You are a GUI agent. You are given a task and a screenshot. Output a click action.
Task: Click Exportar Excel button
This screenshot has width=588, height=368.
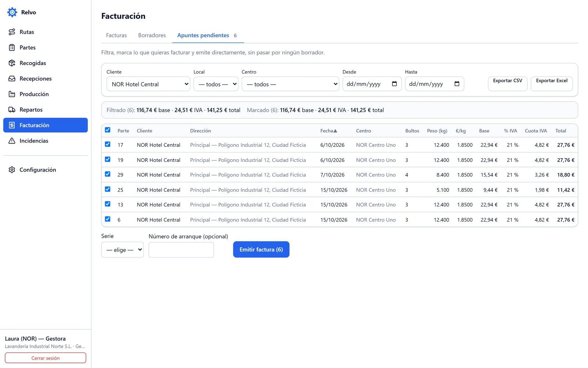pyautogui.click(x=552, y=84)
